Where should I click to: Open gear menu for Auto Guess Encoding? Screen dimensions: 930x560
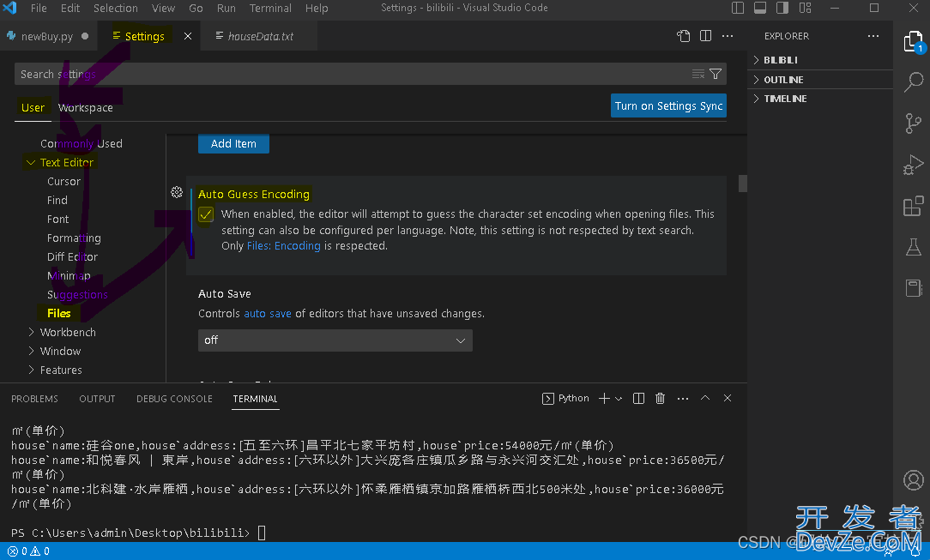coord(177,192)
